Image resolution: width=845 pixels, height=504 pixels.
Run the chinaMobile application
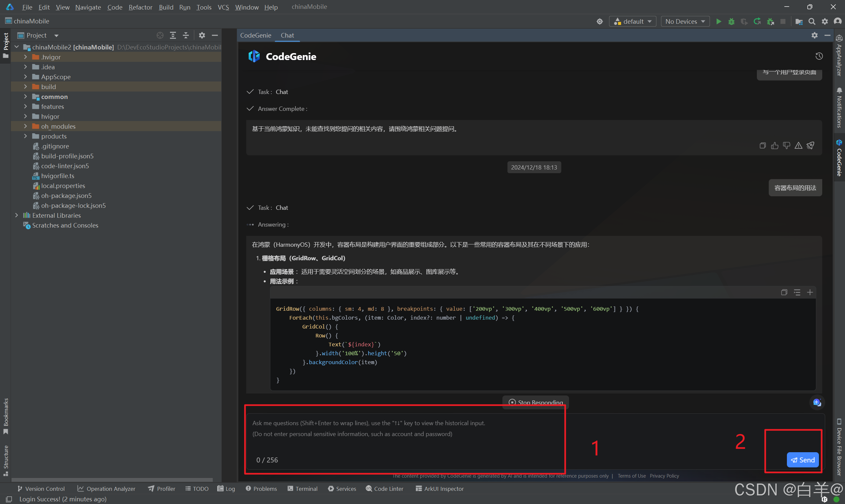(x=718, y=21)
